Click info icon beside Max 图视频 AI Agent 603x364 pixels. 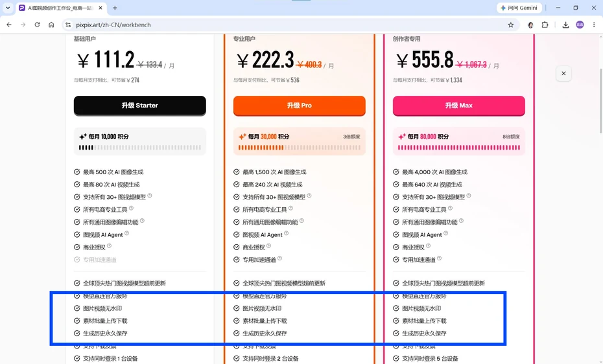tap(445, 233)
